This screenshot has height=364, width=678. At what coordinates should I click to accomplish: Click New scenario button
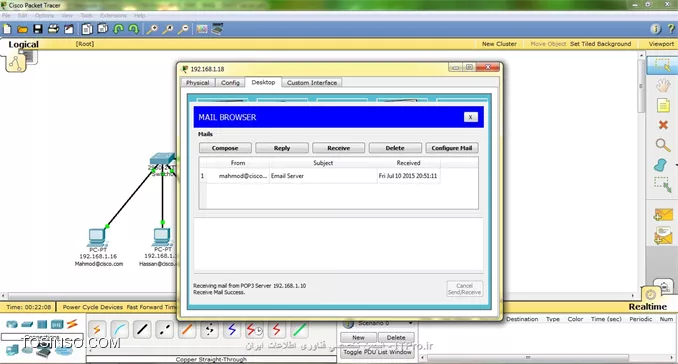[358, 337]
